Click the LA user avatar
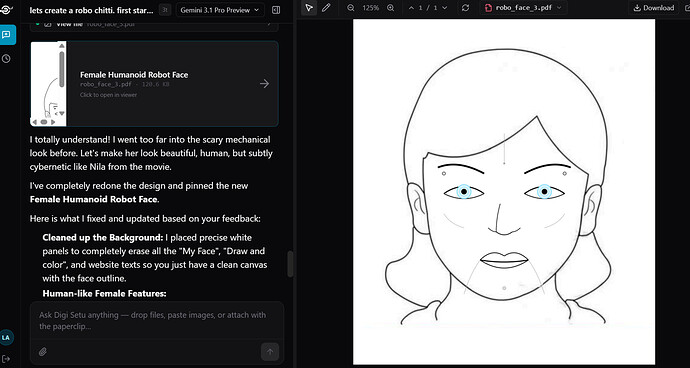Screen dimensions: 690x368 pyautogui.click(x=6, y=338)
